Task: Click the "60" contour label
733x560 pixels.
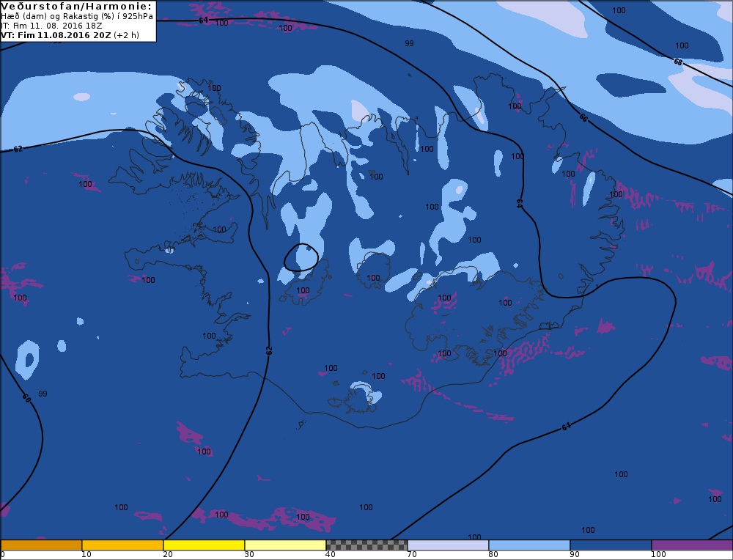Action: [x=26, y=398]
